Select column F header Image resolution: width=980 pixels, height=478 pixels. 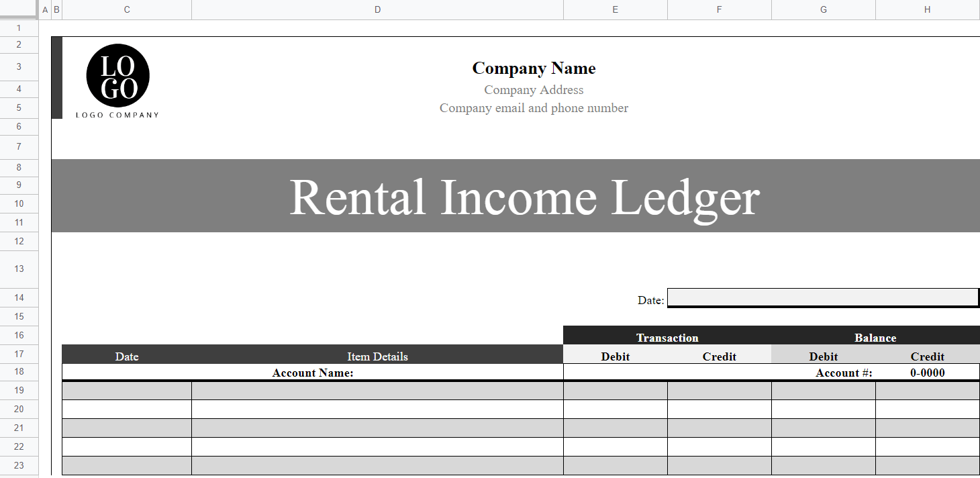pyautogui.click(x=720, y=9)
